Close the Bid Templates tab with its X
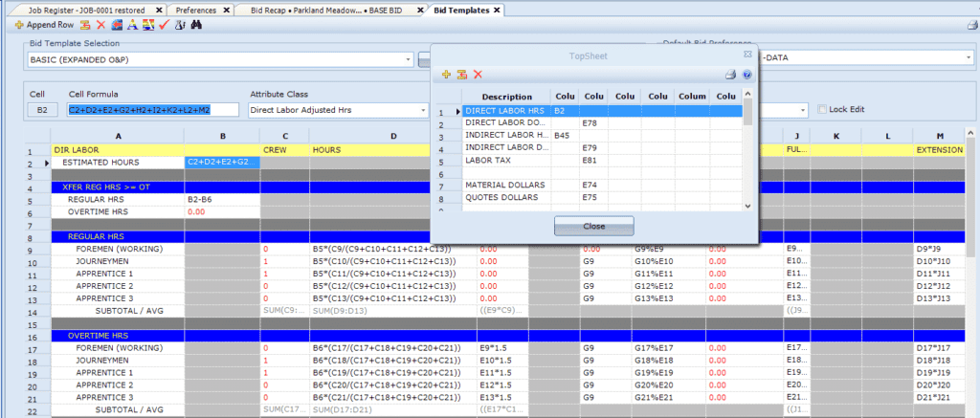 point(497,10)
